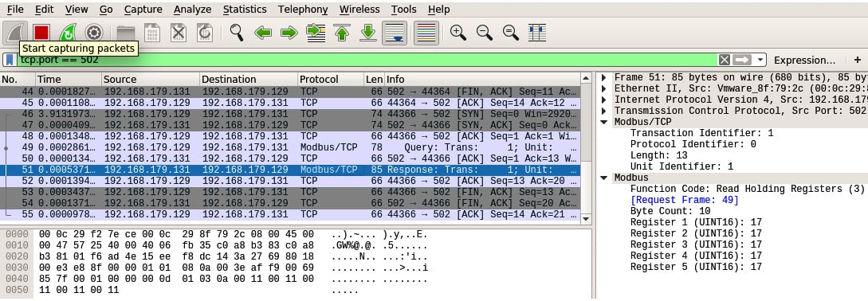The width and height of the screenshot is (868, 301).
Task: Zoom in main window text
Action: pos(458,33)
